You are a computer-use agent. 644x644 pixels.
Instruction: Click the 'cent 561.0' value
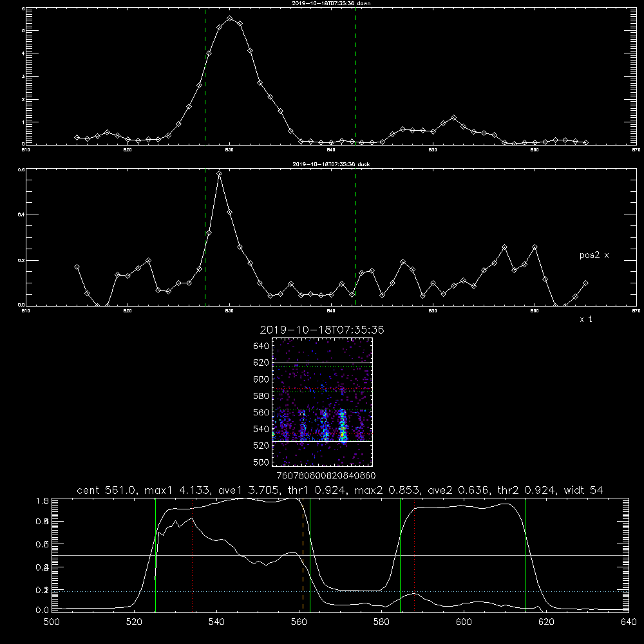click(x=106, y=490)
